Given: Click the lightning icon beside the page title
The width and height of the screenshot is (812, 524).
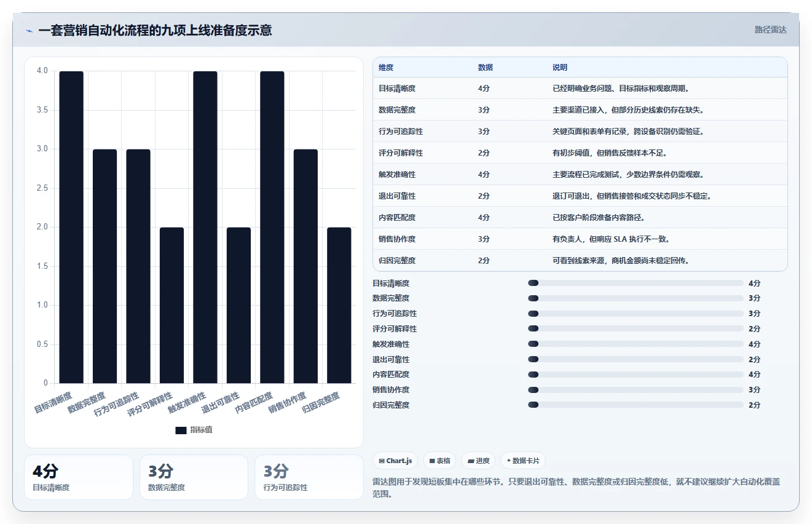Looking at the screenshot, I should click(x=29, y=30).
